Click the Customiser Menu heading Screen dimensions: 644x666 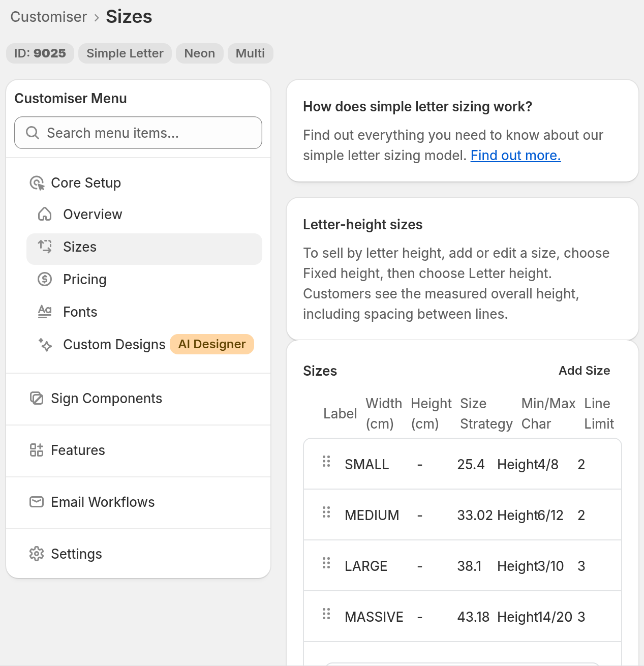click(x=71, y=98)
